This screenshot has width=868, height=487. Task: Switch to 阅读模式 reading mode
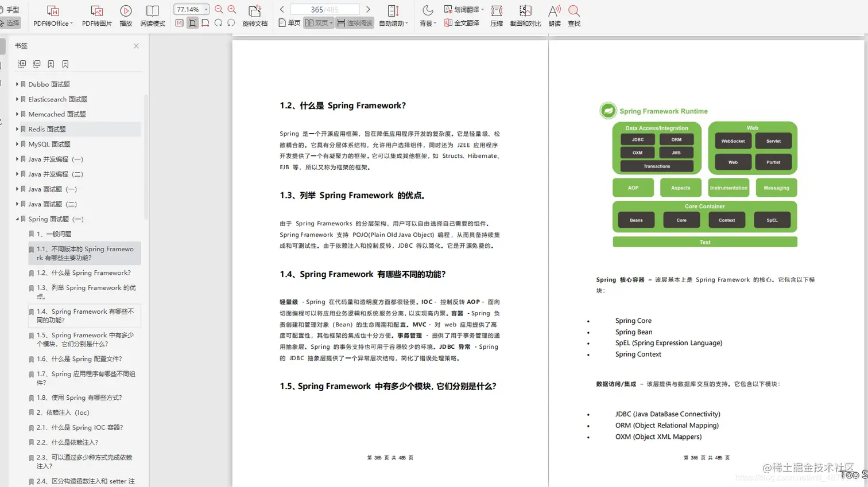tap(153, 15)
